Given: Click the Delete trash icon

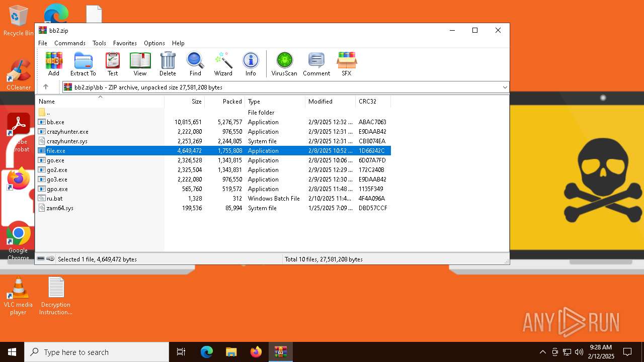Looking at the screenshot, I should click(168, 64).
